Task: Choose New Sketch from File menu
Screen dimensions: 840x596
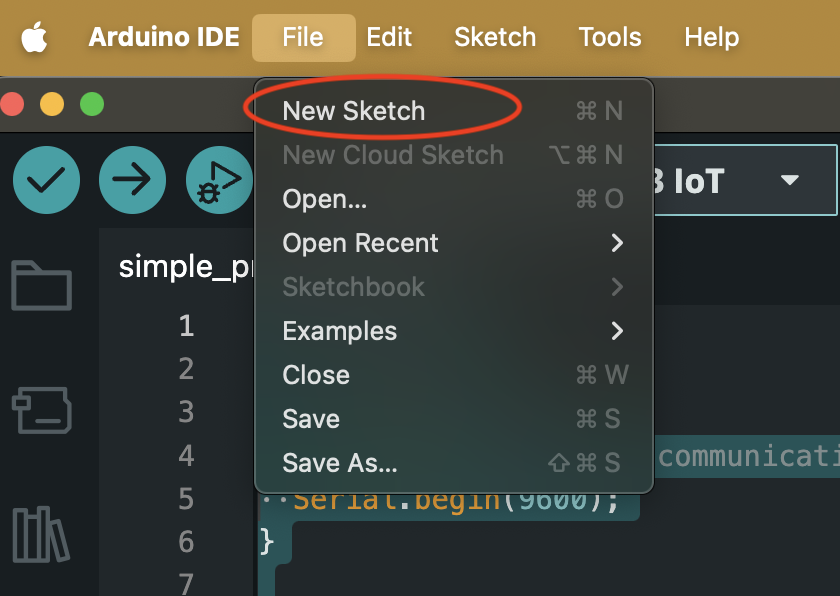Action: tap(354, 111)
